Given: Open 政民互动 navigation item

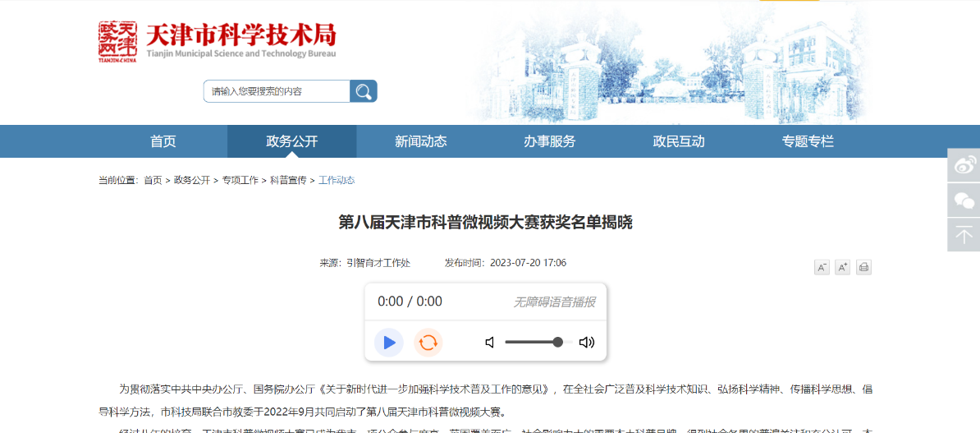Looking at the screenshot, I should [x=679, y=141].
